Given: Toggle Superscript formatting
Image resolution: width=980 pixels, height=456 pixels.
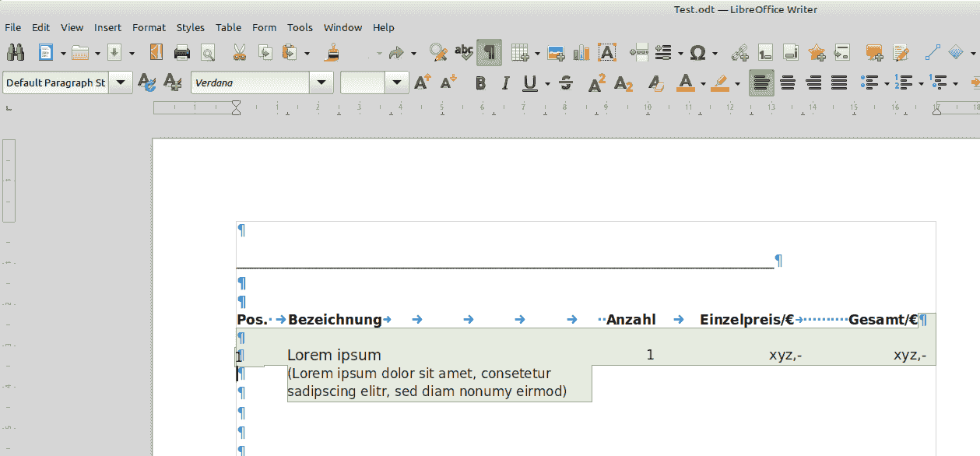Looking at the screenshot, I should pyautogui.click(x=597, y=82).
